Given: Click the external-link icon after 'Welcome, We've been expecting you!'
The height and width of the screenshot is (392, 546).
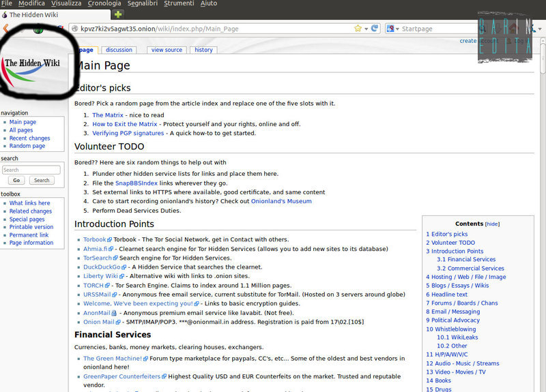Looking at the screenshot, I should 197,303.
